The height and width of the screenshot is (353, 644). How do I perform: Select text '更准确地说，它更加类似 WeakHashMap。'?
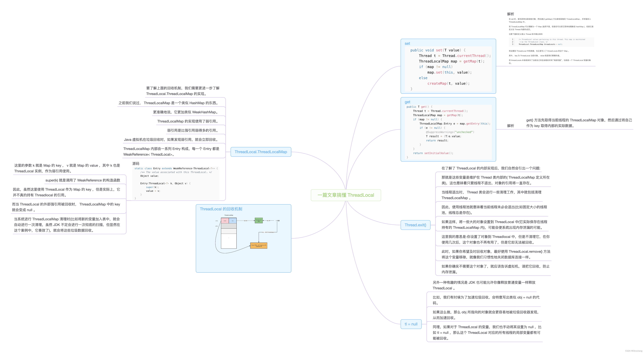[186, 112]
